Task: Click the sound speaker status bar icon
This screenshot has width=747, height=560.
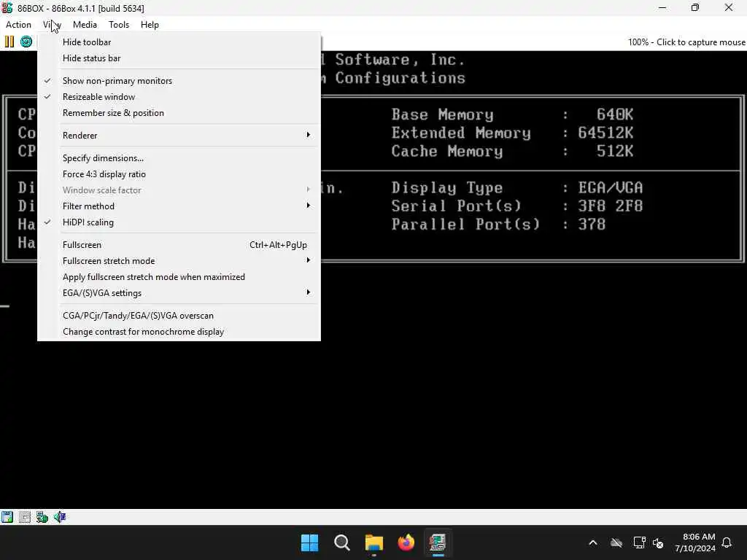Action: 60,517
